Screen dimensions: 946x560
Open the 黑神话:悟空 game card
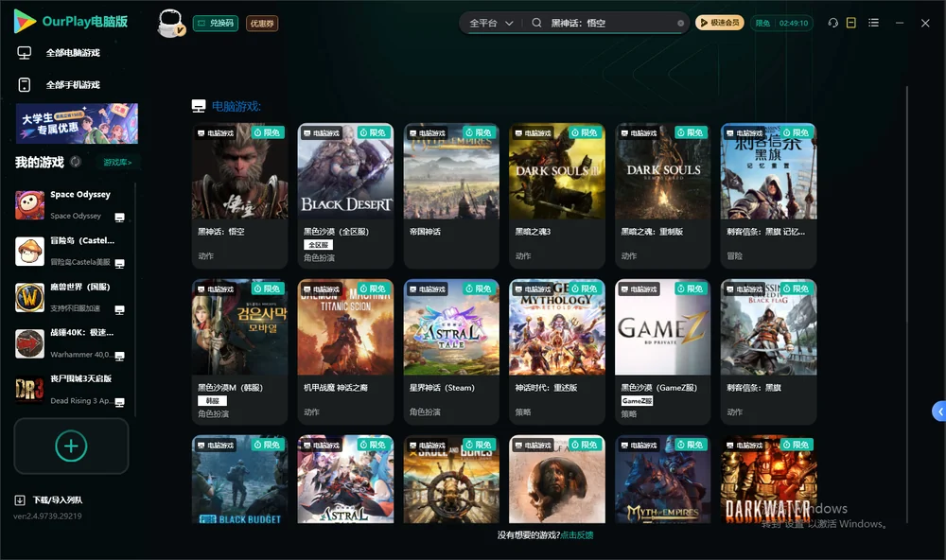point(239,196)
